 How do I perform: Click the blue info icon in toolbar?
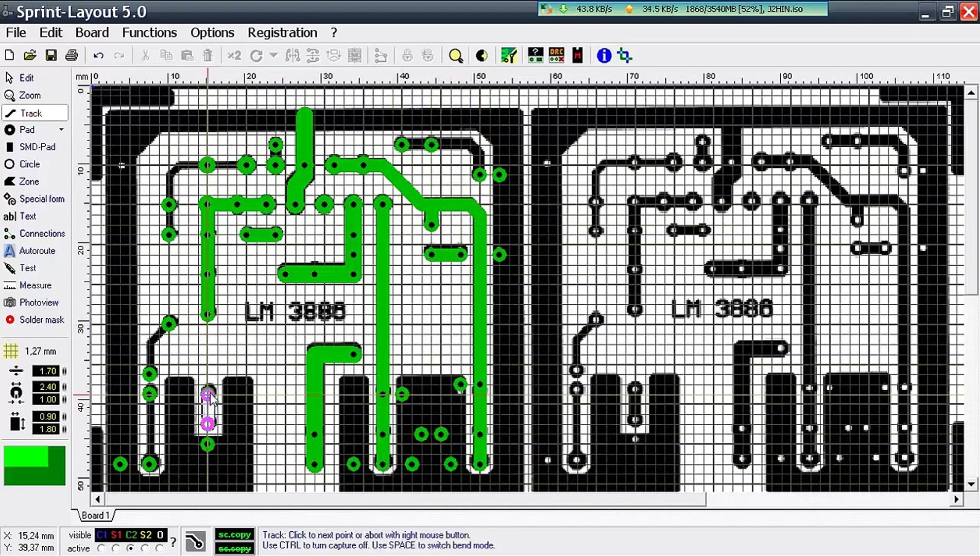point(604,56)
